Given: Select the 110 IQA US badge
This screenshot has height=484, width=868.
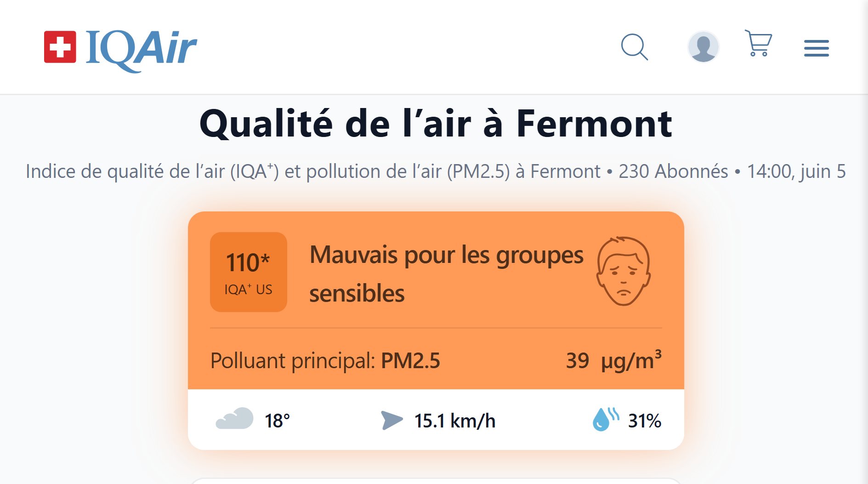Looking at the screenshot, I should (249, 272).
